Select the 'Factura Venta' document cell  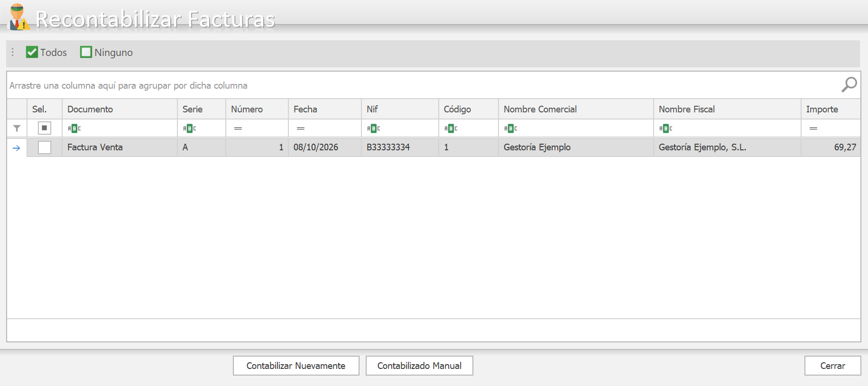coord(120,147)
